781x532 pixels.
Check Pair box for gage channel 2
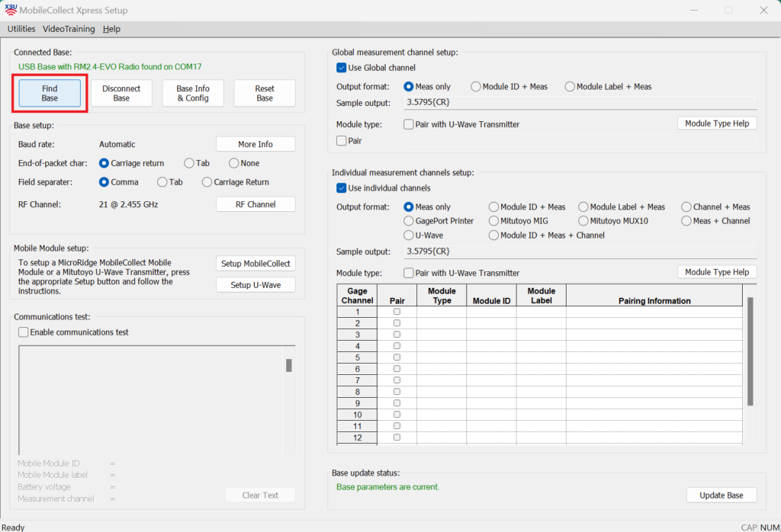pos(397,323)
